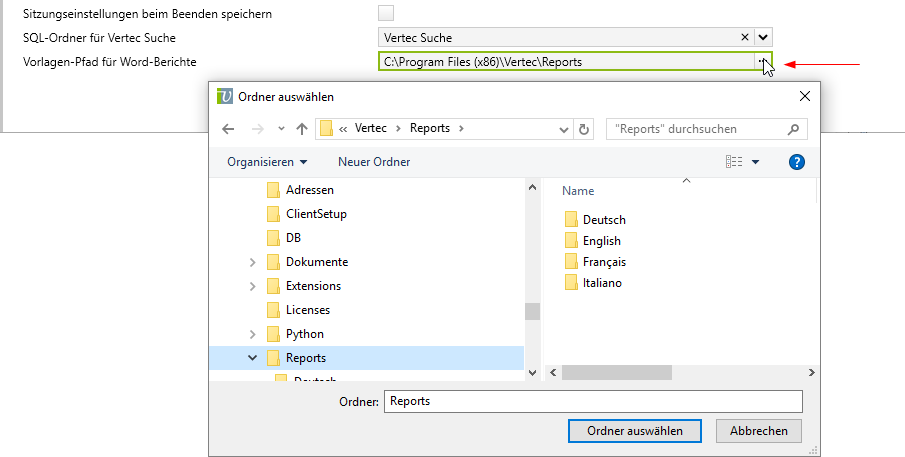The image size is (905, 457).
Task: Expand the Dokumente folder tree node
Action: [x=252, y=262]
